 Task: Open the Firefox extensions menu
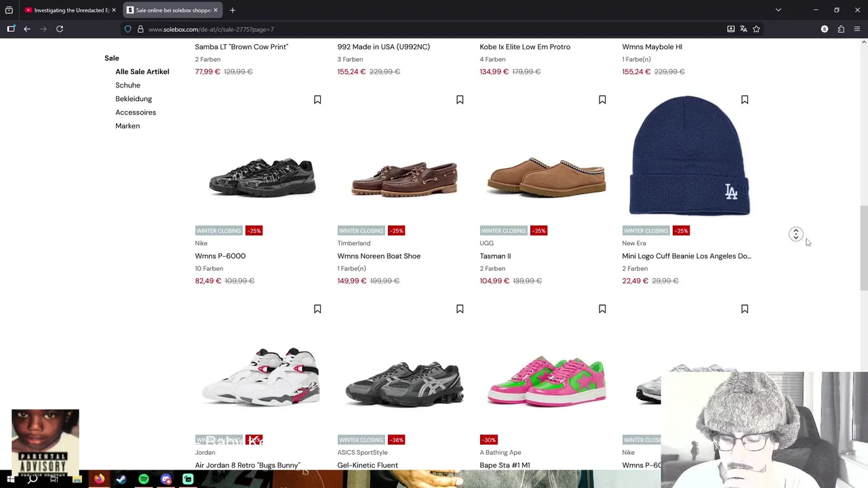coord(841,29)
